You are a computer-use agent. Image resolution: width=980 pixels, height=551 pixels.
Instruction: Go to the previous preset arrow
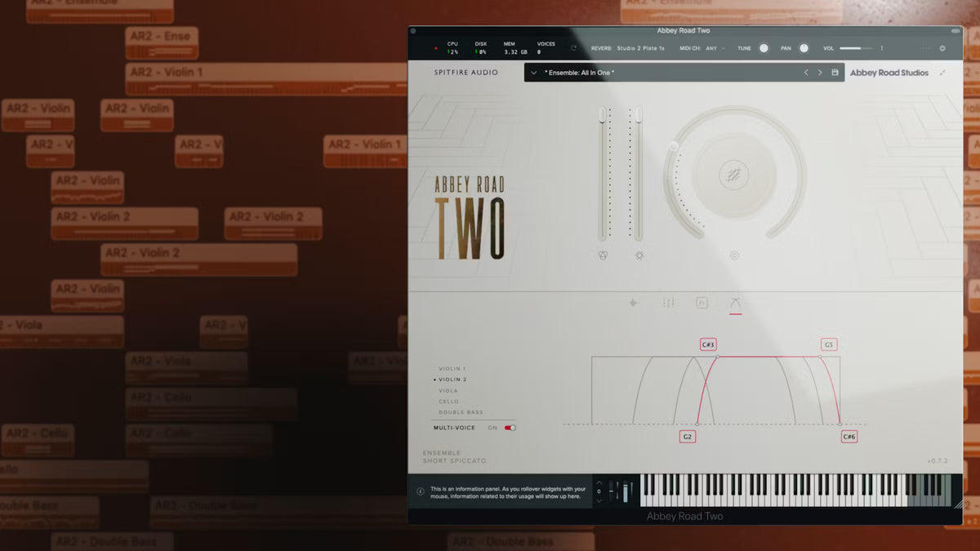[x=806, y=73]
